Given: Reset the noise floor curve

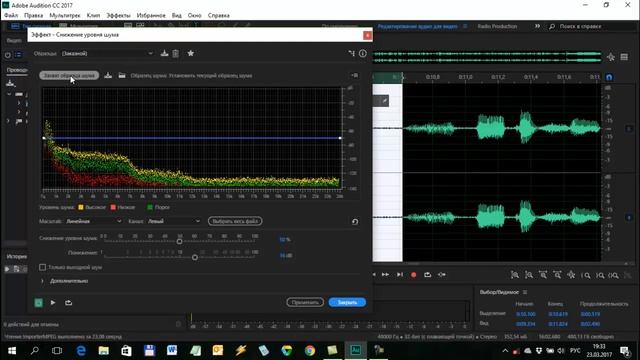Looking at the screenshot, I should pos(355,222).
